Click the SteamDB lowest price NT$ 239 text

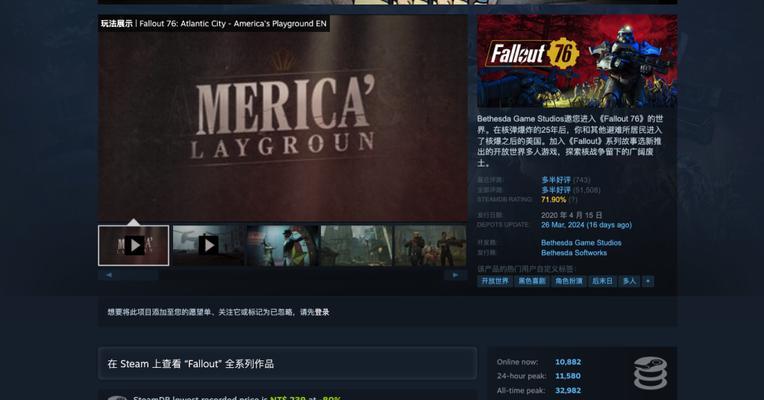coord(287,398)
